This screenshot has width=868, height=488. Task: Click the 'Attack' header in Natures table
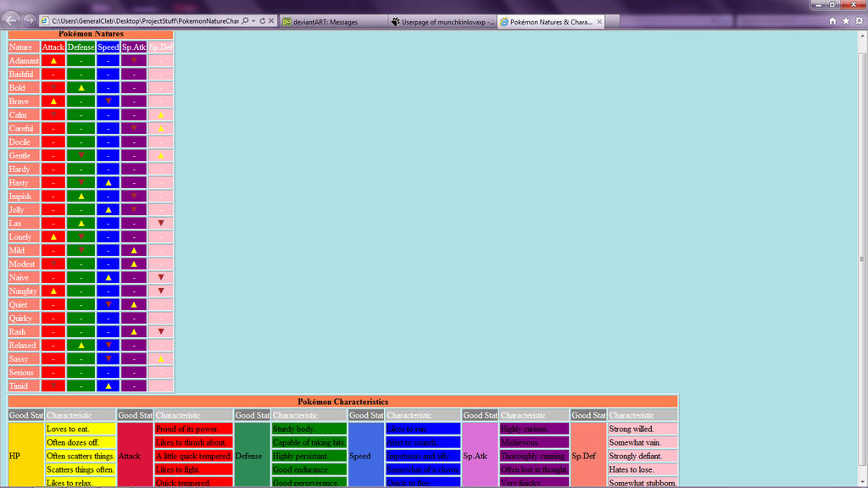(53, 47)
